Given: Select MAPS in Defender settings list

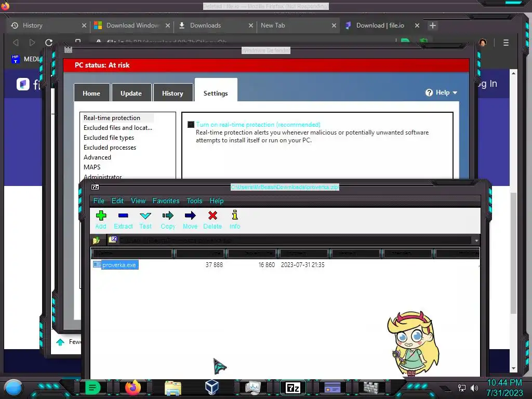Looking at the screenshot, I should click(x=92, y=167).
